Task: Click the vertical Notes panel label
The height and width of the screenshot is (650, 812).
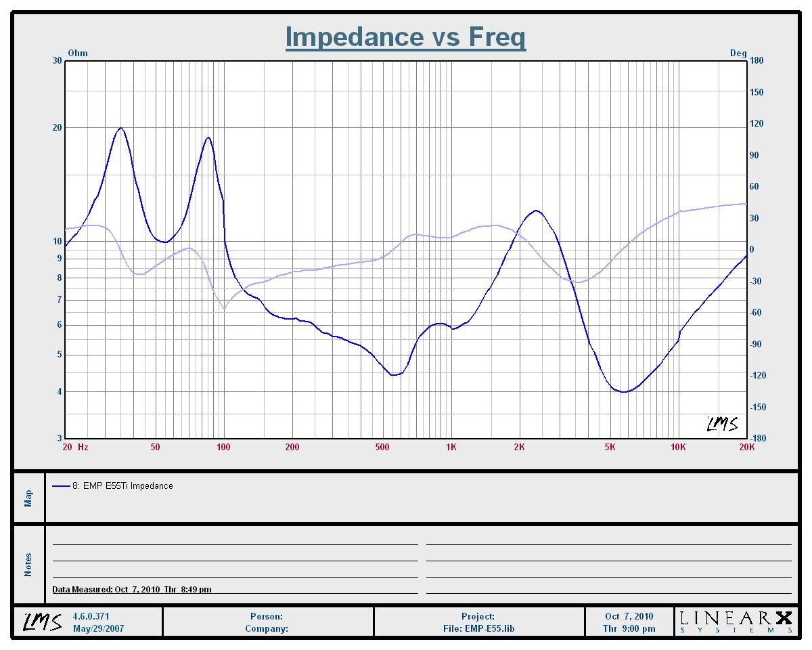Action: point(28,565)
